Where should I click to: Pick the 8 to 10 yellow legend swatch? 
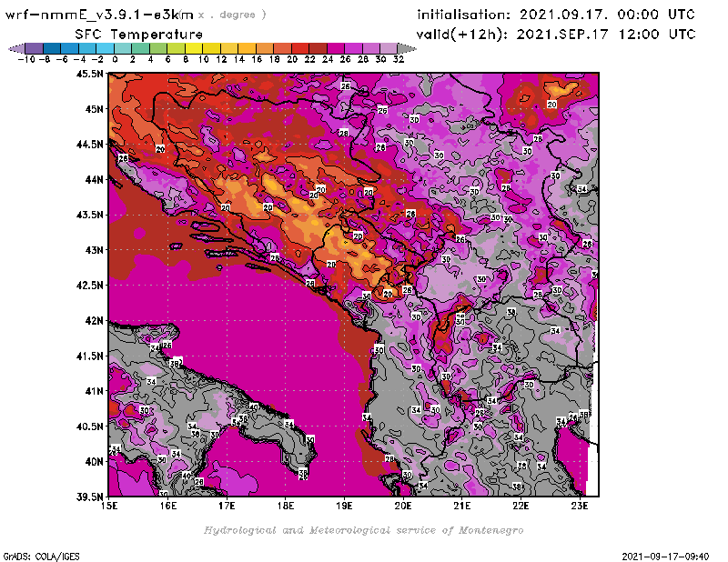coord(194,48)
